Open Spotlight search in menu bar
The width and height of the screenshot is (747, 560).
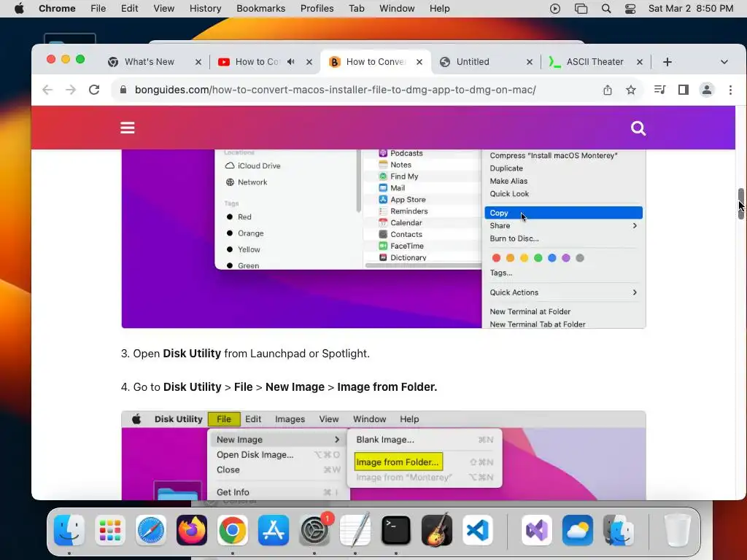click(606, 9)
